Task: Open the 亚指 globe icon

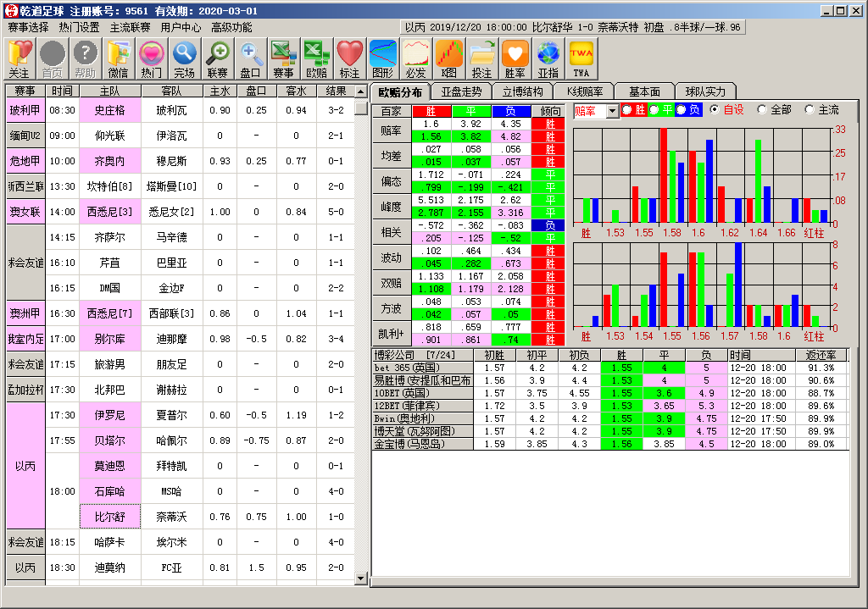Action: coord(548,59)
